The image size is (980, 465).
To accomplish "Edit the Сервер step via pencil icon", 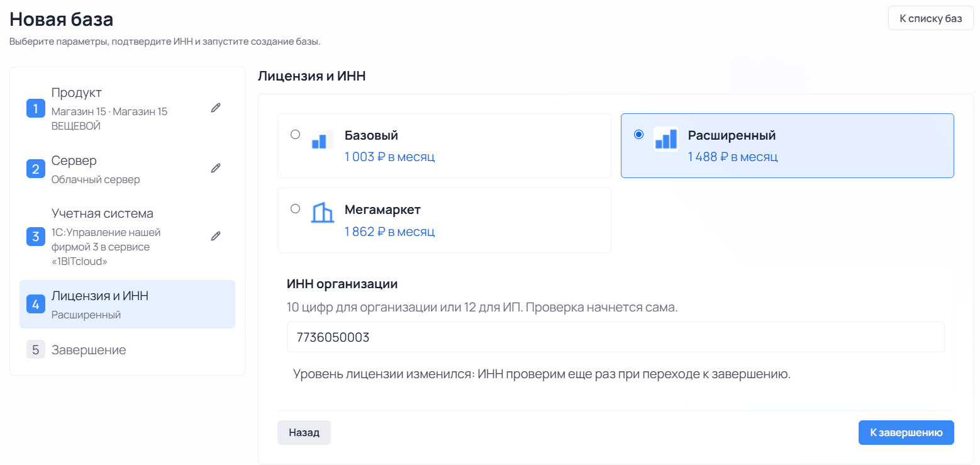I will (216, 168).
